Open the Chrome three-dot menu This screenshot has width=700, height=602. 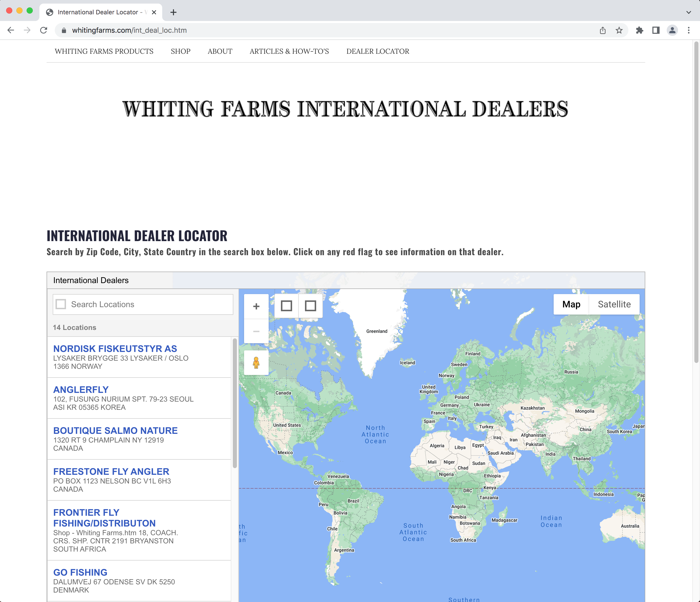pyautogui.click(x=689, y=30)
